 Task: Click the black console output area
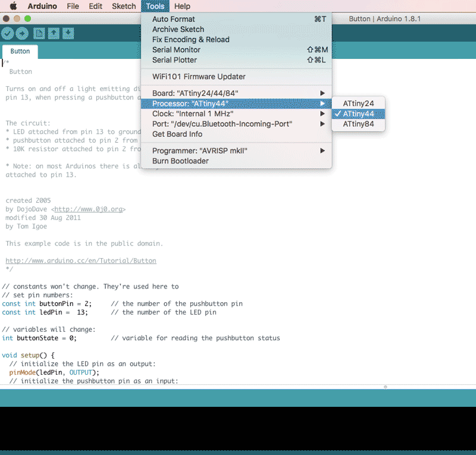(x=238, y=428)
